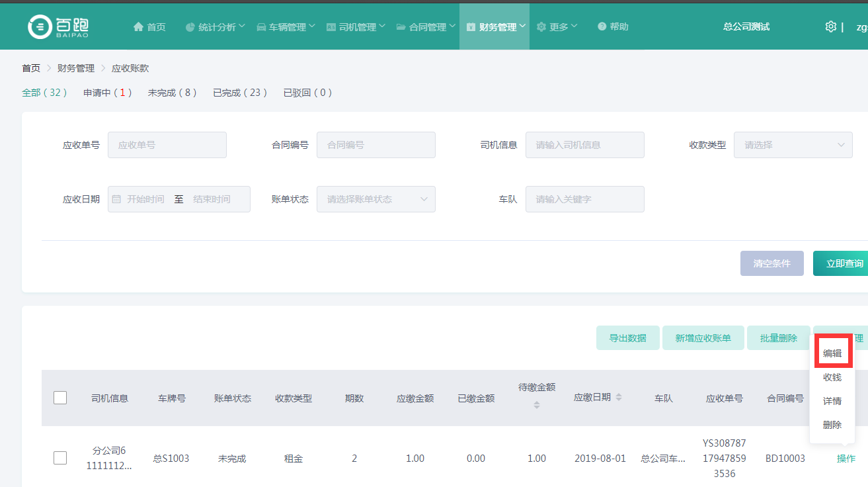This screenshot has height=487, width=868.
Task: Choose 删除 in the action menu
Action: point(832,425)
